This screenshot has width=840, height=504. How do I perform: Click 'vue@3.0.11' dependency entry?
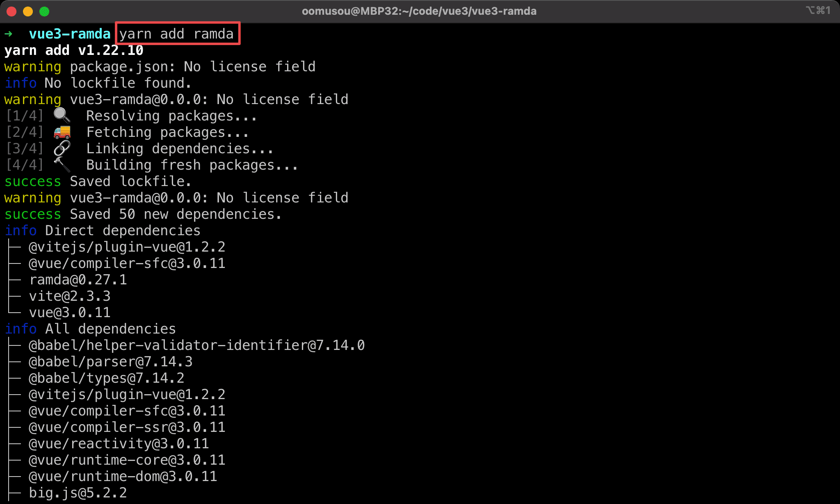70,313
